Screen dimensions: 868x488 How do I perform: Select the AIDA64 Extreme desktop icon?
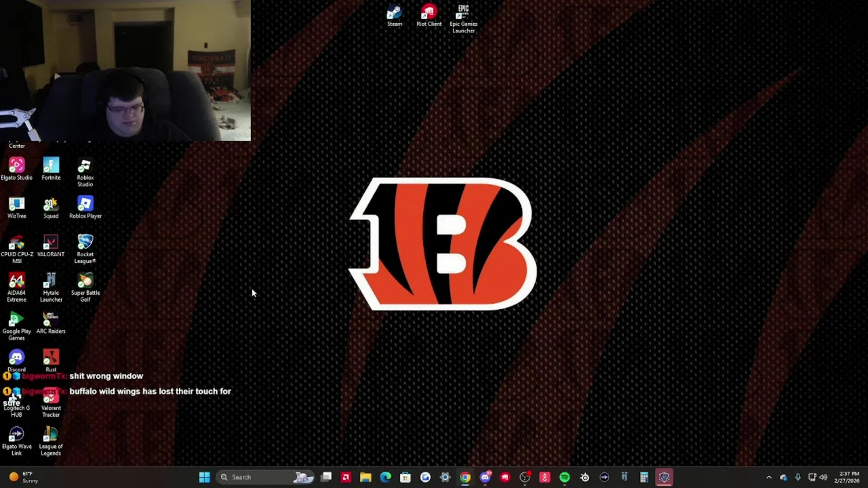point(16,288)
